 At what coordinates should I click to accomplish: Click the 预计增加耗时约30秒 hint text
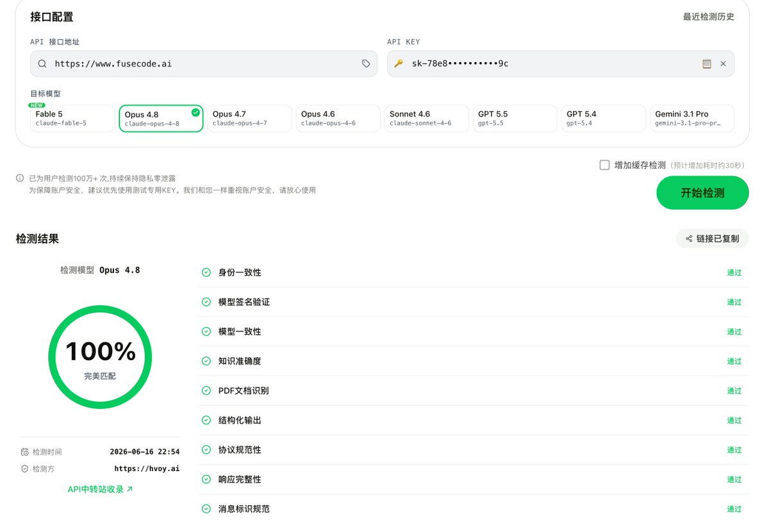pos(707,165)
